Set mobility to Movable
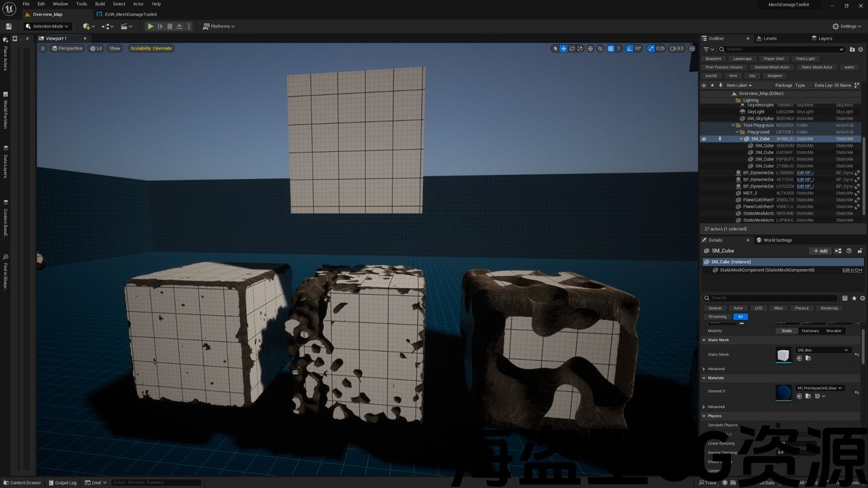Screen dimensions: 868x488 833,331
